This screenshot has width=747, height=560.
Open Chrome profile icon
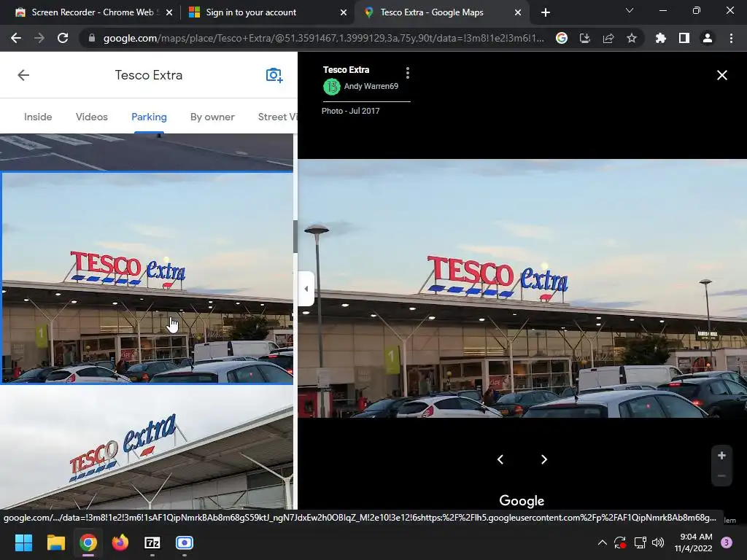[x=708, y=38]
